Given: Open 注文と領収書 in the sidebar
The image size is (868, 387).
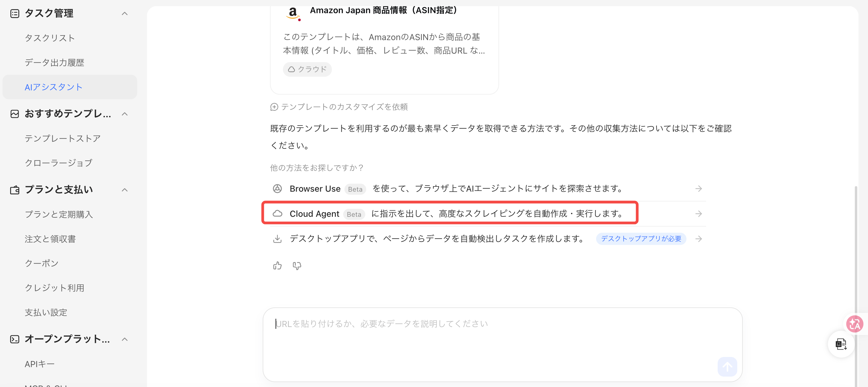Looking at the screenshot, I should pyautogui.click(x=50, y=239).
